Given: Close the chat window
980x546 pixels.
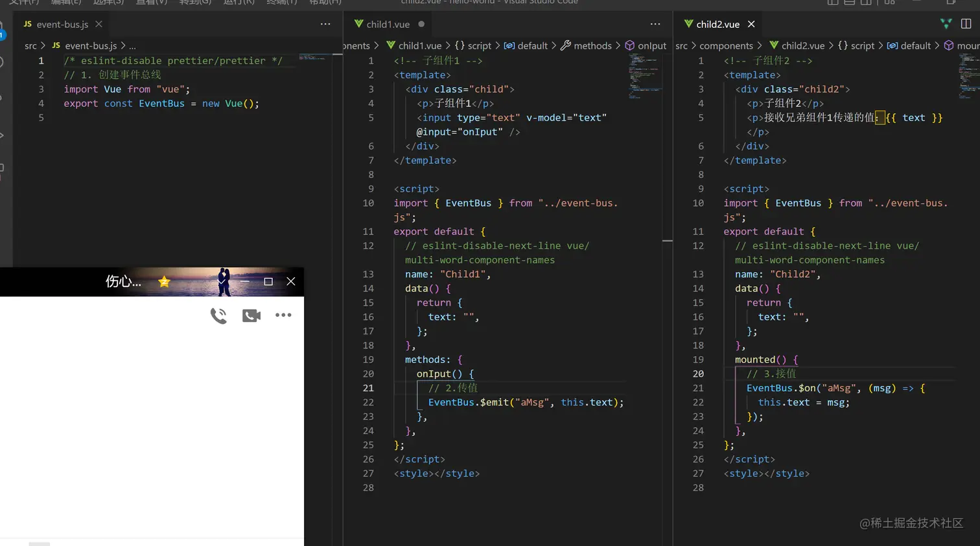Looking at the screenshot, I should (x=291, y=282).
